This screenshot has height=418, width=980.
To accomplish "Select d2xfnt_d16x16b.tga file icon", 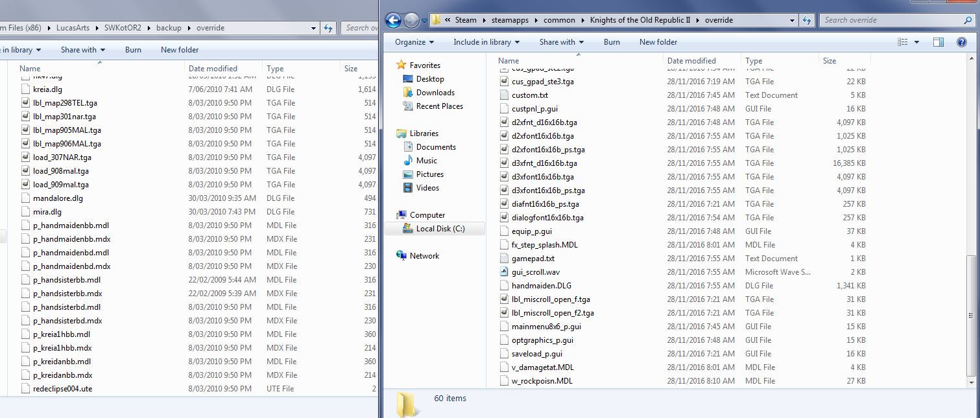I will tap(505, 122).
